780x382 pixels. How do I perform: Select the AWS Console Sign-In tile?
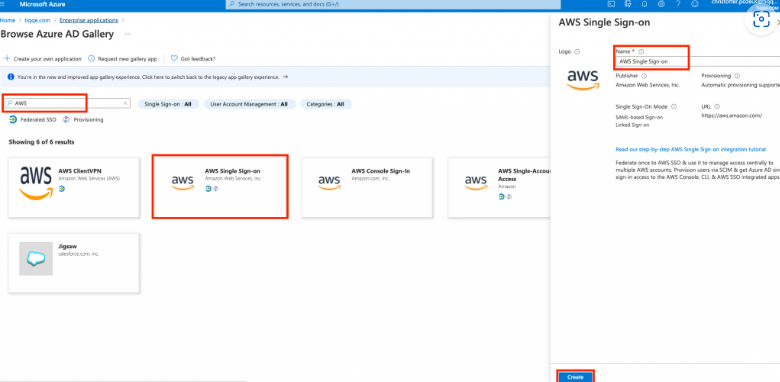click(x=366, y=187)
